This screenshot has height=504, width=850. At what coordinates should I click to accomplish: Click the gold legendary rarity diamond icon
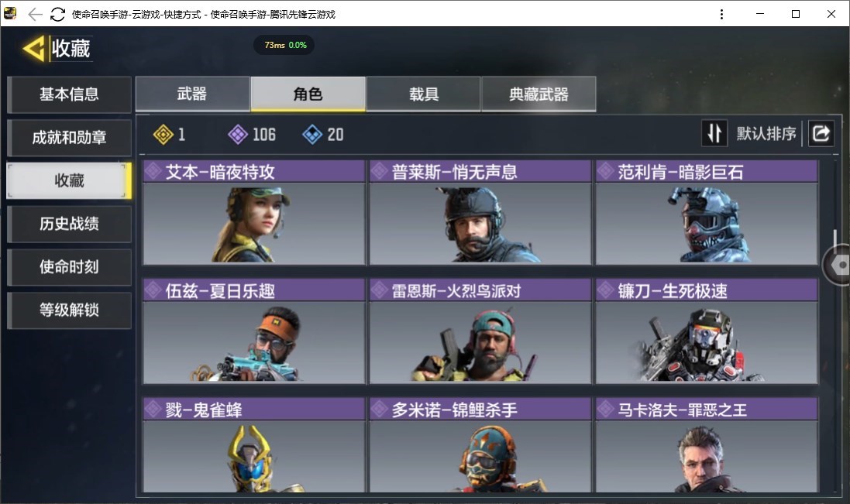tap(163, 134)
